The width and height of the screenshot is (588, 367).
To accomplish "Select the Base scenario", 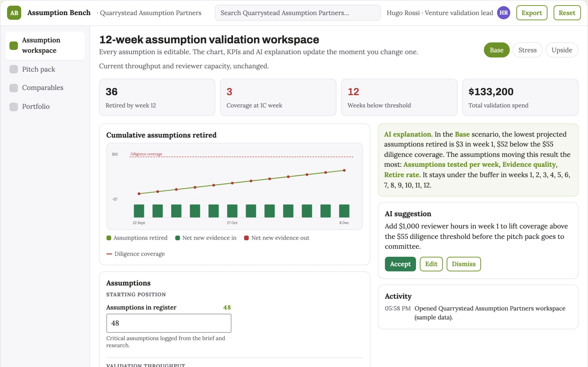I will (x=496, y=50).
